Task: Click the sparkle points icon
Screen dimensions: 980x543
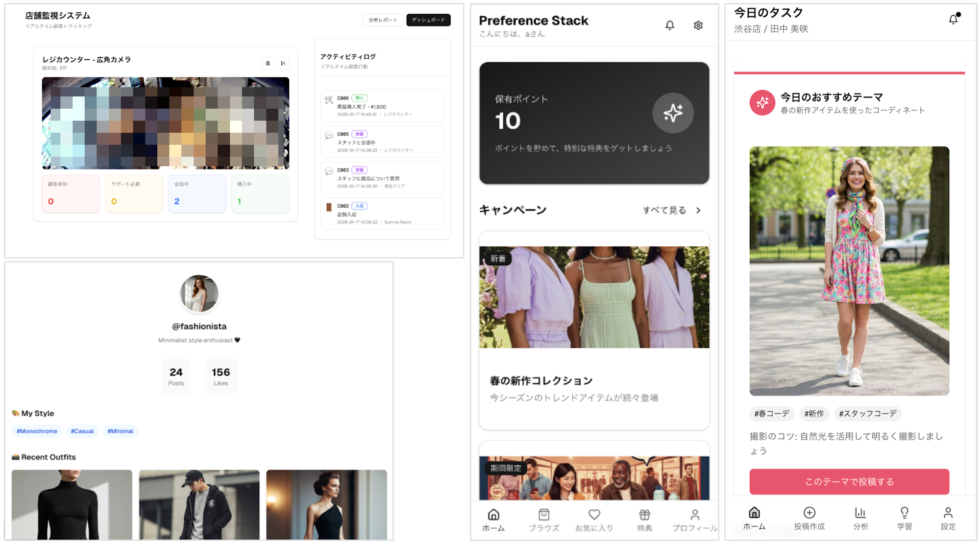Action: (672, 113)
